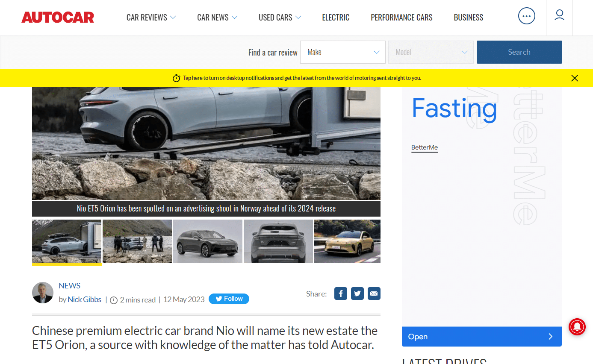Share article via Twitter icon

pos(357,294)
